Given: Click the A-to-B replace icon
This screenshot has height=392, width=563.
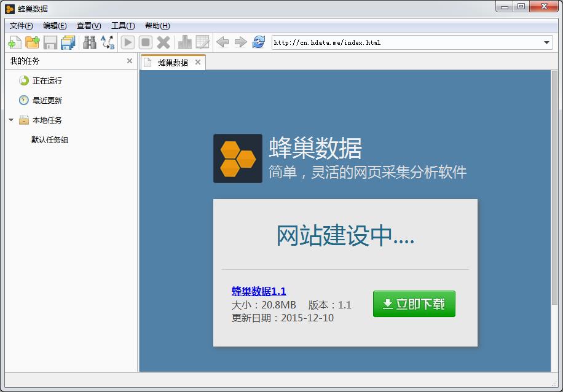Looking at the screenshot, I should point(108,42).
